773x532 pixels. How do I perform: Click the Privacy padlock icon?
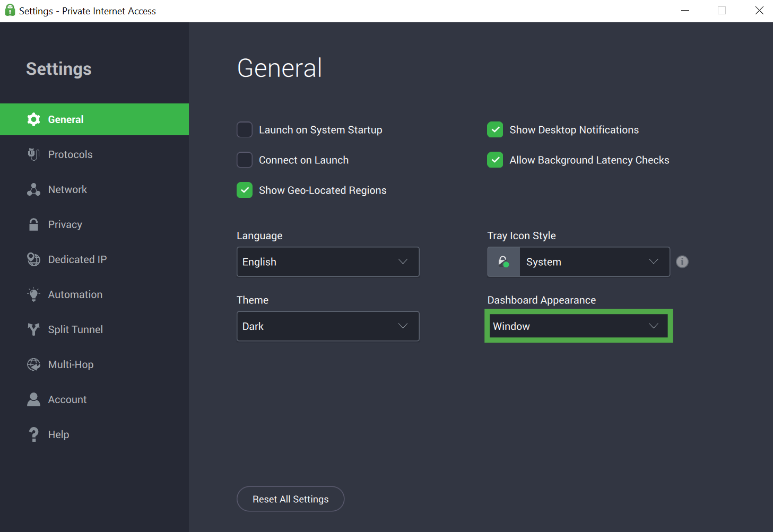[x=33, y=224]
